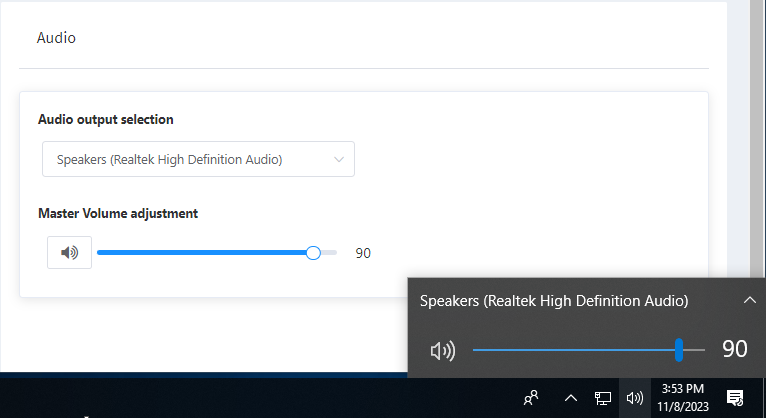The height and width of the screenshot is (418, 766).
Task: Click the Speakers device name in the volume flyout
Action: click(553, 300)
